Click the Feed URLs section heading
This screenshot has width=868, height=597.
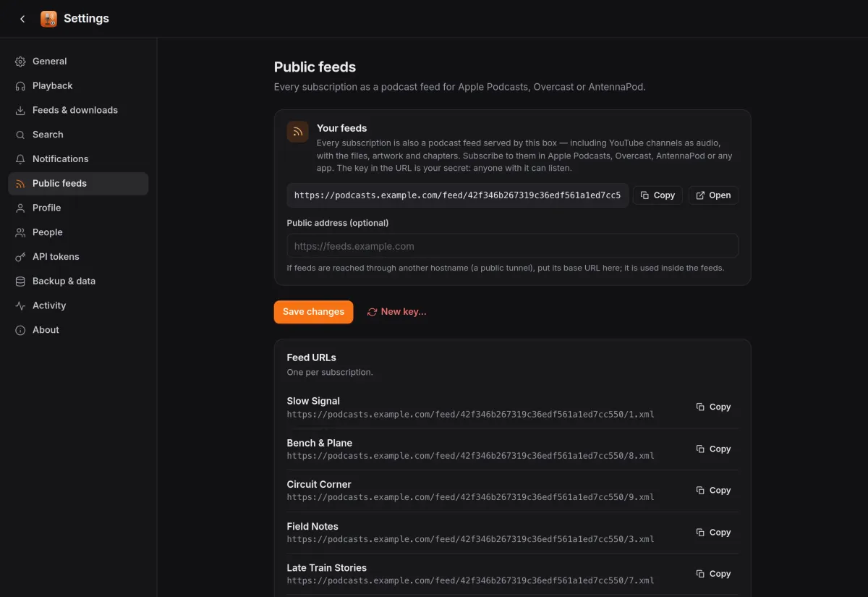click(312, 357)
